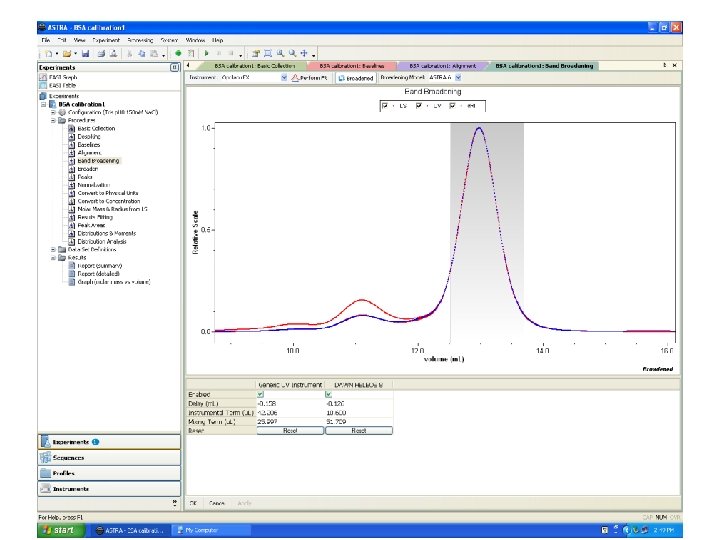The image size is (720, 540).
Task: Open the Broadening Model dropdown
Action: tap(458, 78)
